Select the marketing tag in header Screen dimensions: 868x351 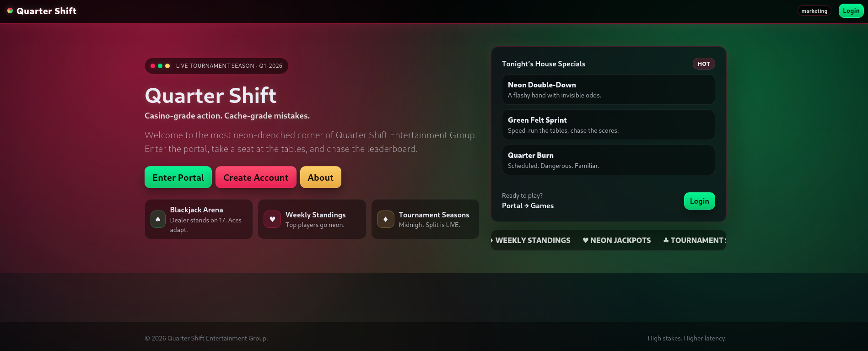[x=814, y=11]
